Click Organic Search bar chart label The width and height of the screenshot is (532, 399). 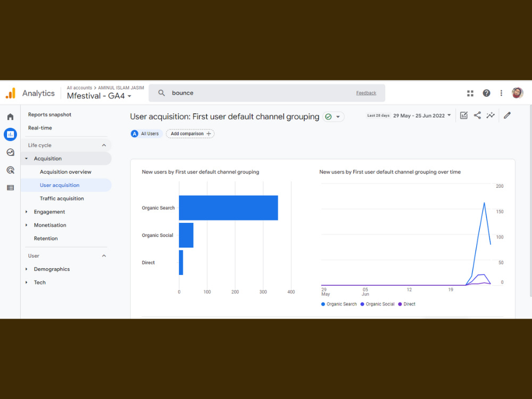coord(158,208)
